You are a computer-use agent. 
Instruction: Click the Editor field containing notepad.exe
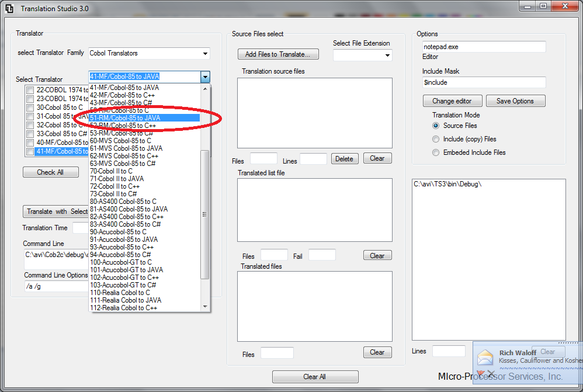coord(484,47)
